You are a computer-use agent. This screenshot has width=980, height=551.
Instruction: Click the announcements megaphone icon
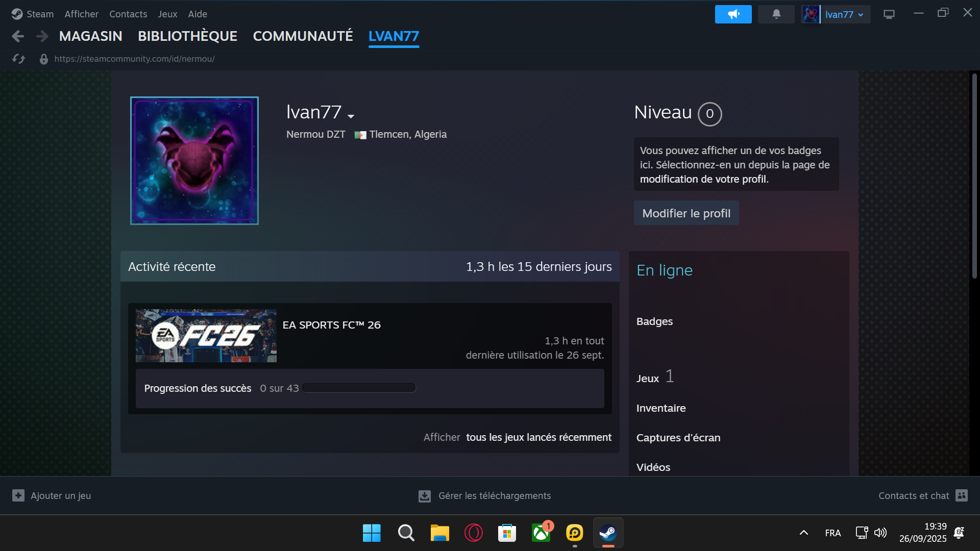[x=733, y=14]
